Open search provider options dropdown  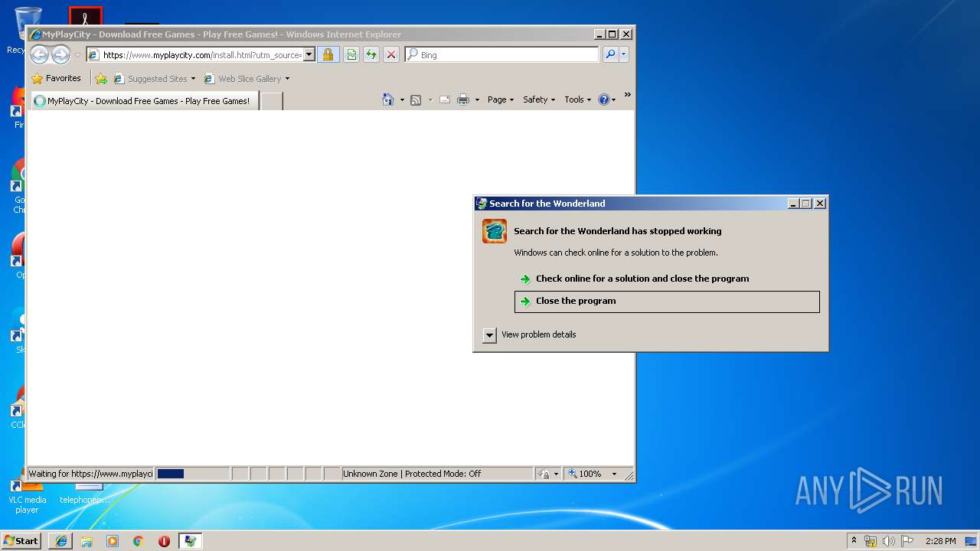tap(624, 55)
